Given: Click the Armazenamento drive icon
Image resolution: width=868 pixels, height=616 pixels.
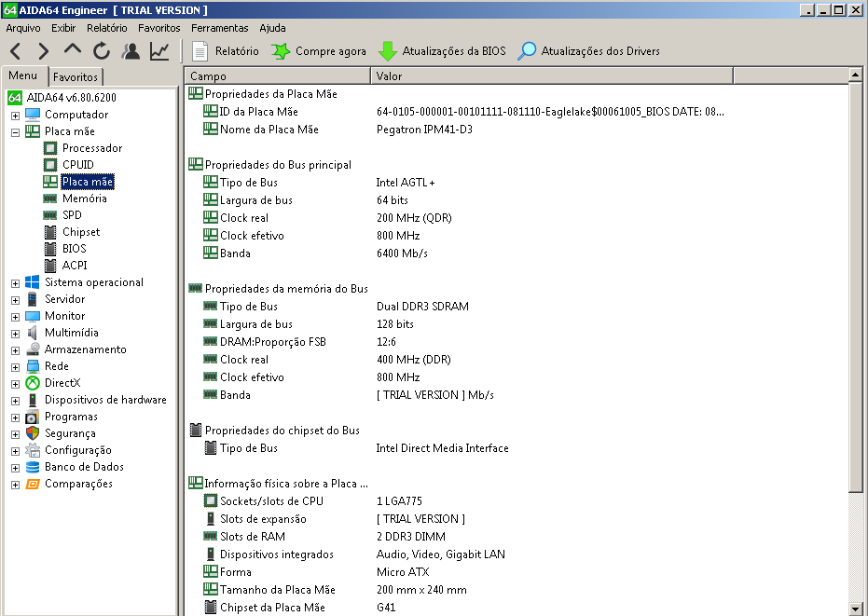Looking at the screenshot, I should (x=33, y=349).
